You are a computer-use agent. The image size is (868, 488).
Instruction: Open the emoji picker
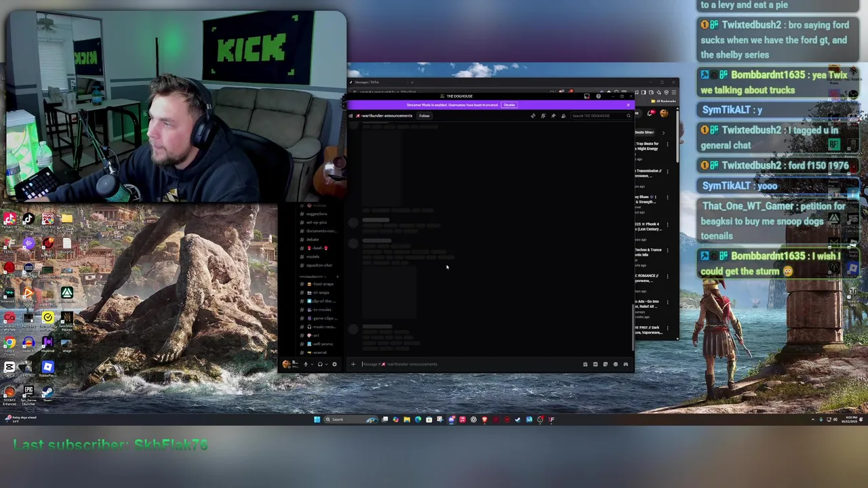pos(616,364)
